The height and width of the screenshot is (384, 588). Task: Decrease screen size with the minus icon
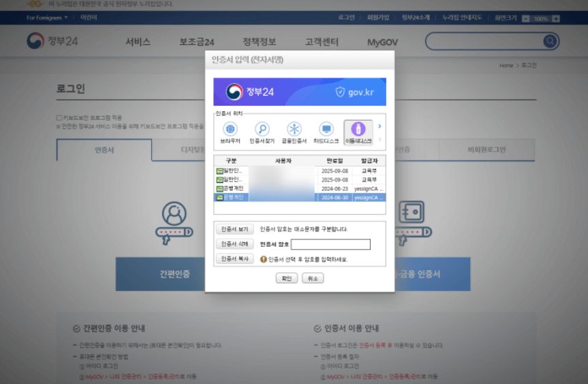pyautogui.click(x=526, y=18)
